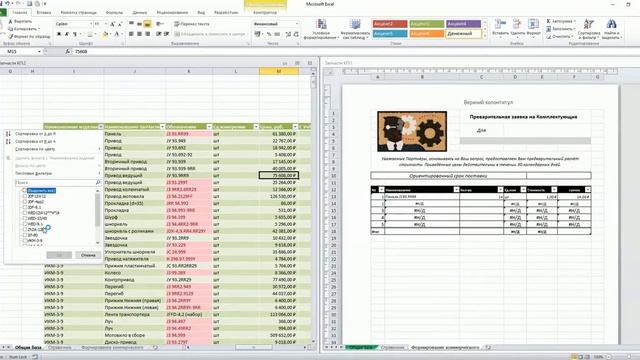640x360 pixels.
Task: Open filter dropdown of second green table column
Action: (x=162, y=127)
